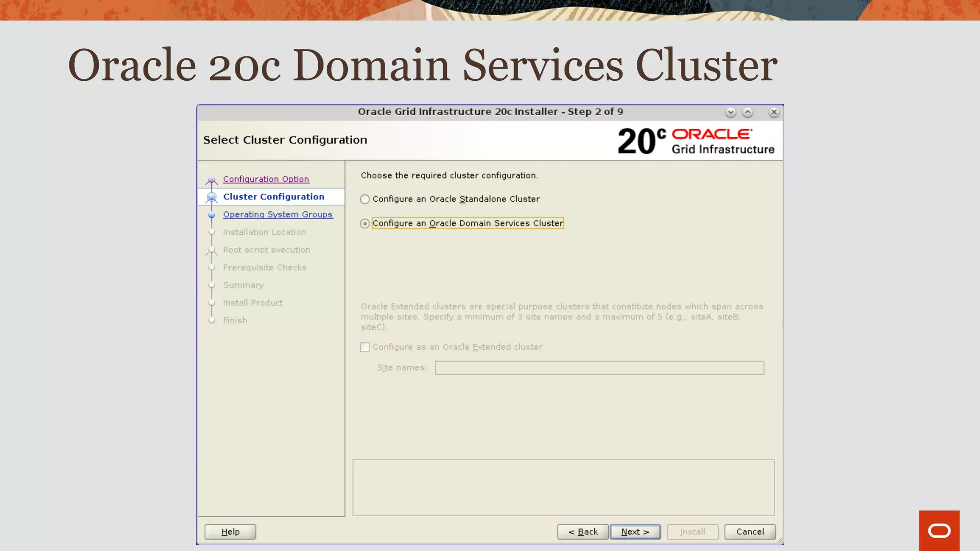This screenshot has width=980, height=551.
Task: Click the 20c Oracle Grid Infrastructure logo
Action: [x=696, y=141]
